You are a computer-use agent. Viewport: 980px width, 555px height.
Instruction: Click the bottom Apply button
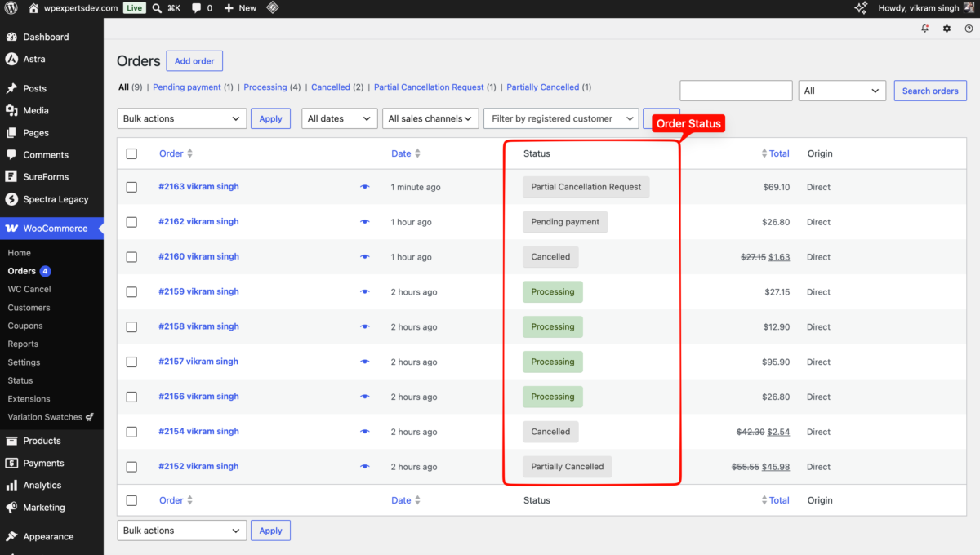pyautogui.click(x=270, y=531)
